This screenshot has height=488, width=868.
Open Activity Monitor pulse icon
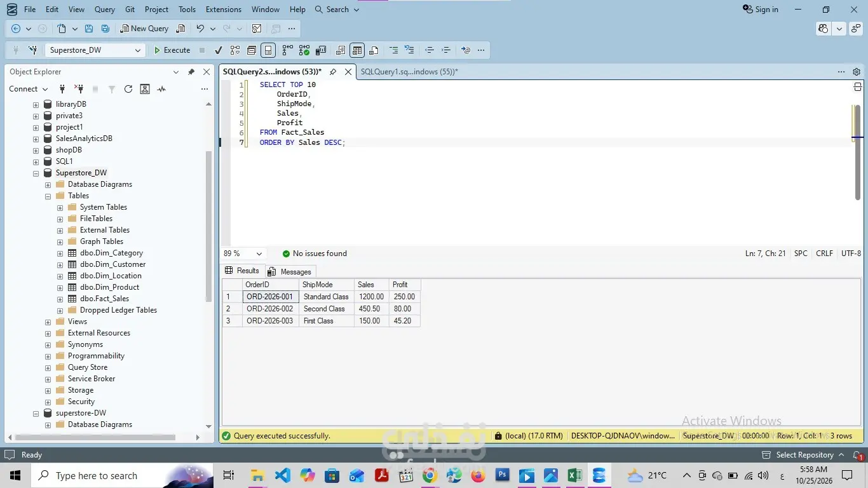click(x=161, y=89)
